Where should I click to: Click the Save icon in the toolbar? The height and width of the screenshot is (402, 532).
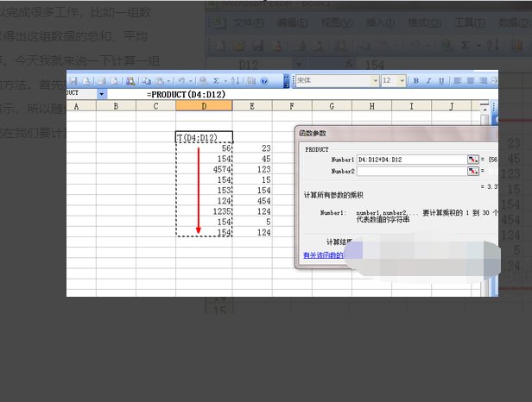[x=73, y=81]
